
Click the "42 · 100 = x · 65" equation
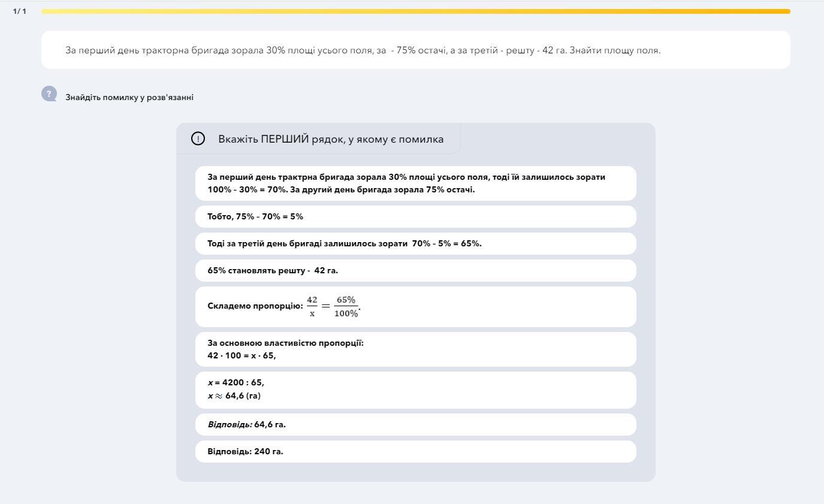[242, 355]
